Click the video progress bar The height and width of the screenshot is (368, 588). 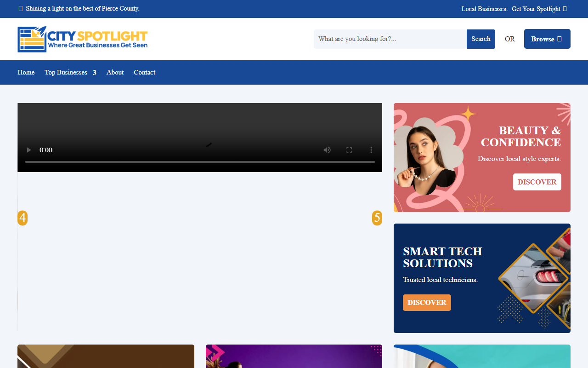click(200, 162)
